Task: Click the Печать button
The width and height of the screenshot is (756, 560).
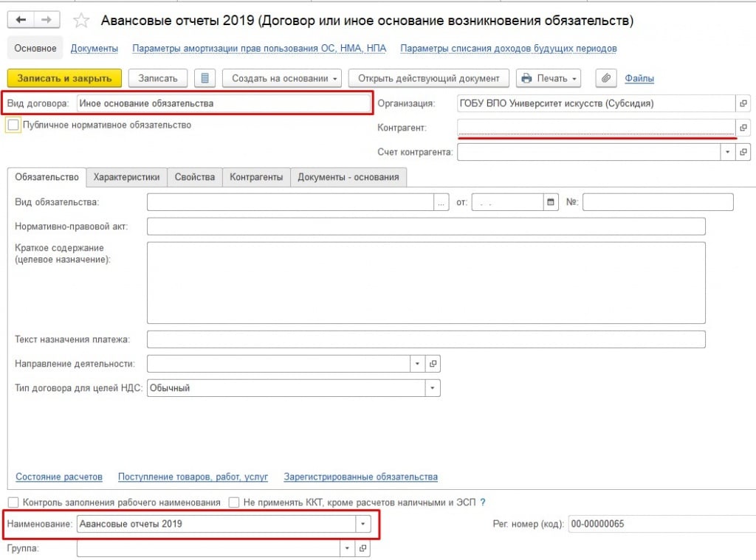Action: click(x=549, y=78)
